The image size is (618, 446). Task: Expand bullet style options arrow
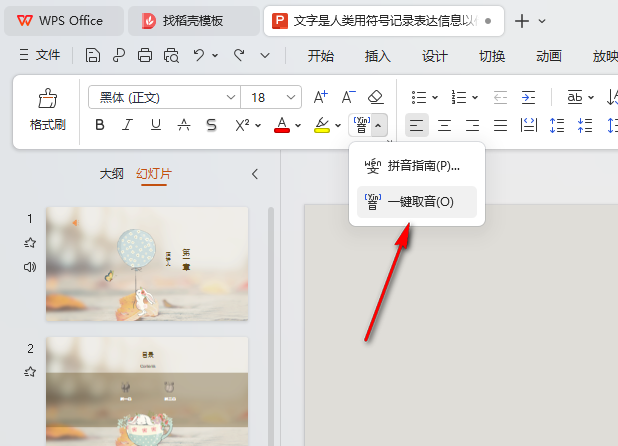click(435, 97)
